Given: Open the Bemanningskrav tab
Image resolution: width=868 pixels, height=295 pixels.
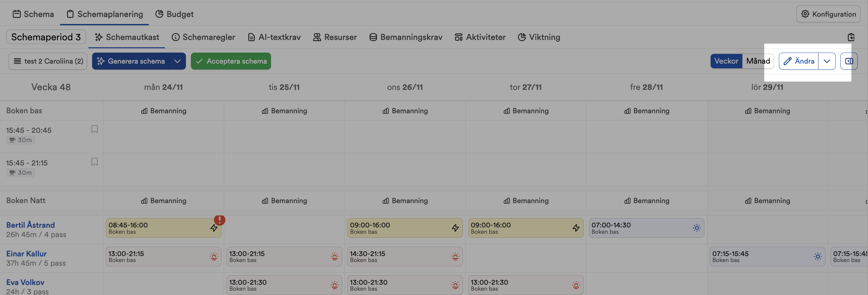Looking at the screenshot, I should coord(406,37).
